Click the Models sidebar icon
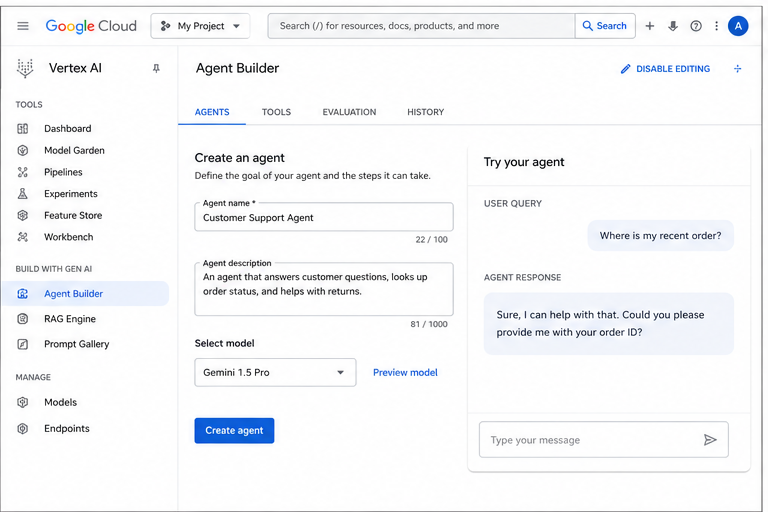The width and height of the screenshot is (768, 512). tap(23, 402)
